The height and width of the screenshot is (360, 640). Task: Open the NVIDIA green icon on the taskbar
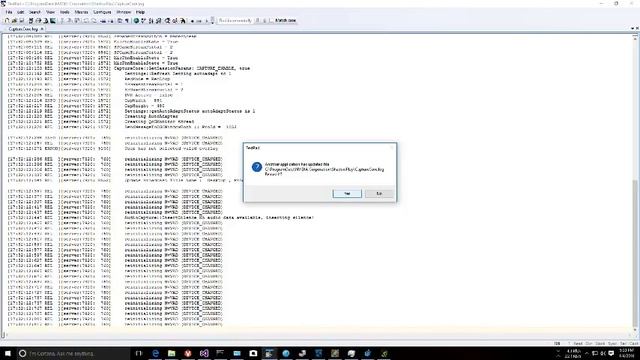pyautogui.click(x=384, y=353)
